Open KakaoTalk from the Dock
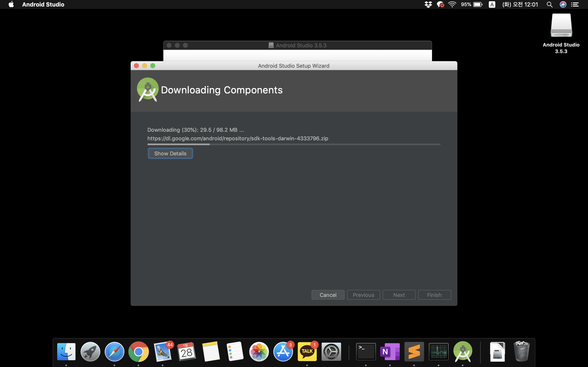 (307, 352)
